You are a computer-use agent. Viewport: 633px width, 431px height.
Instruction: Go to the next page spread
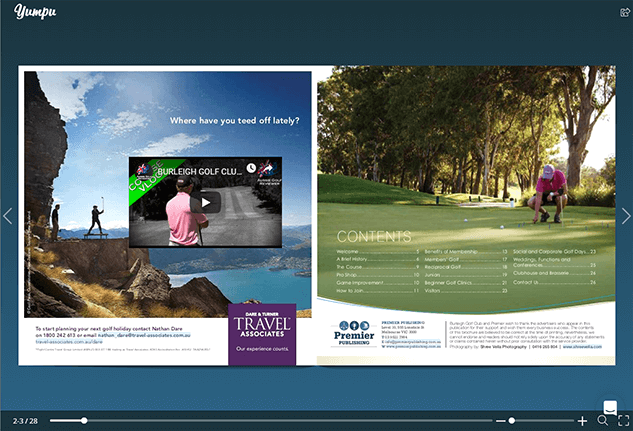[x=626, y=216]
